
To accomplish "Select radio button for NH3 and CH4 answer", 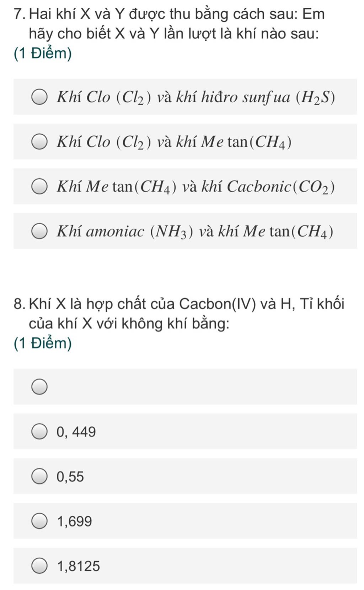I will click(x=39, y=231).
